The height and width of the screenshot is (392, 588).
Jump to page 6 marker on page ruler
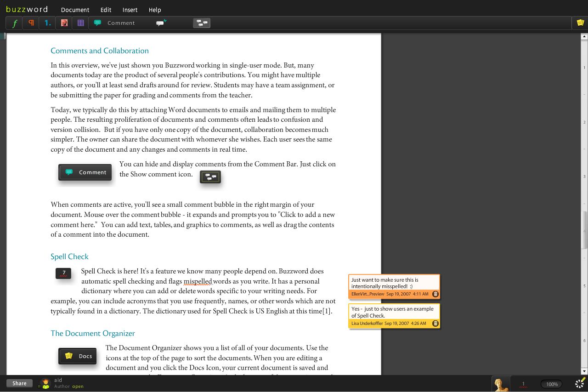[x=584, y=341]
